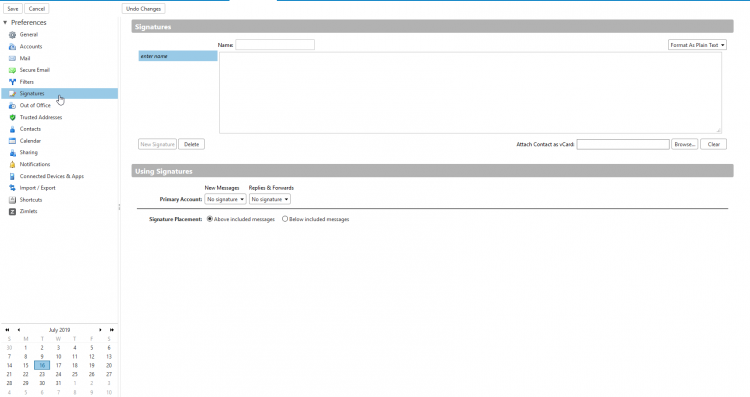Viewport: 750px width, 397px height.
Task: Click the Calendar icon in sidebar
Action: point(12,141)
